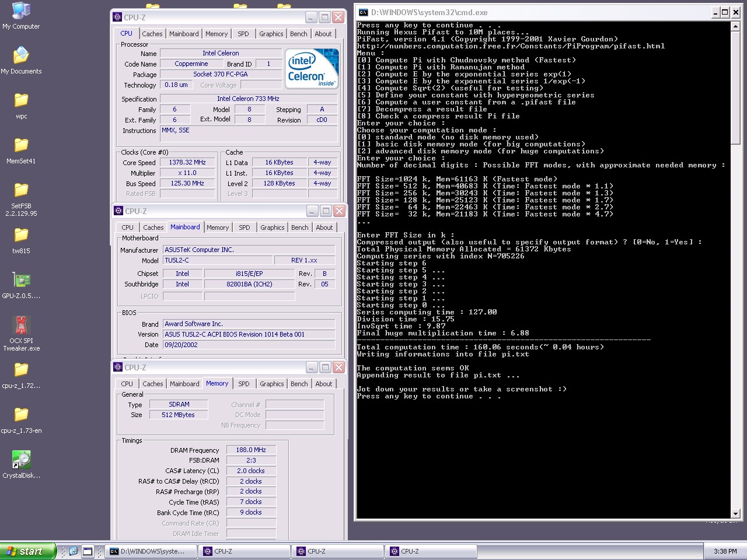Select Caches tab in Mainboard CPU-Z window
This screenshot has width=747, height=560.
[153, 228]
